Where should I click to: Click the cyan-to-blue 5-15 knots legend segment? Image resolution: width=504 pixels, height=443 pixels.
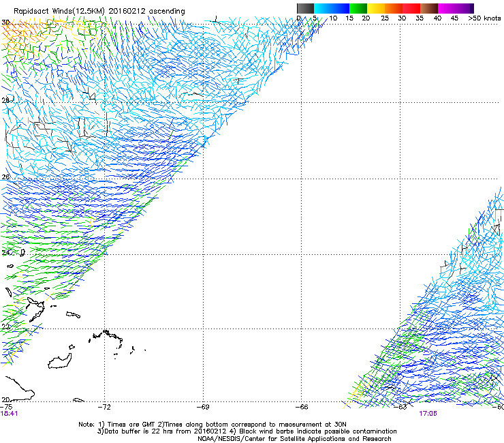pos(332,8)
